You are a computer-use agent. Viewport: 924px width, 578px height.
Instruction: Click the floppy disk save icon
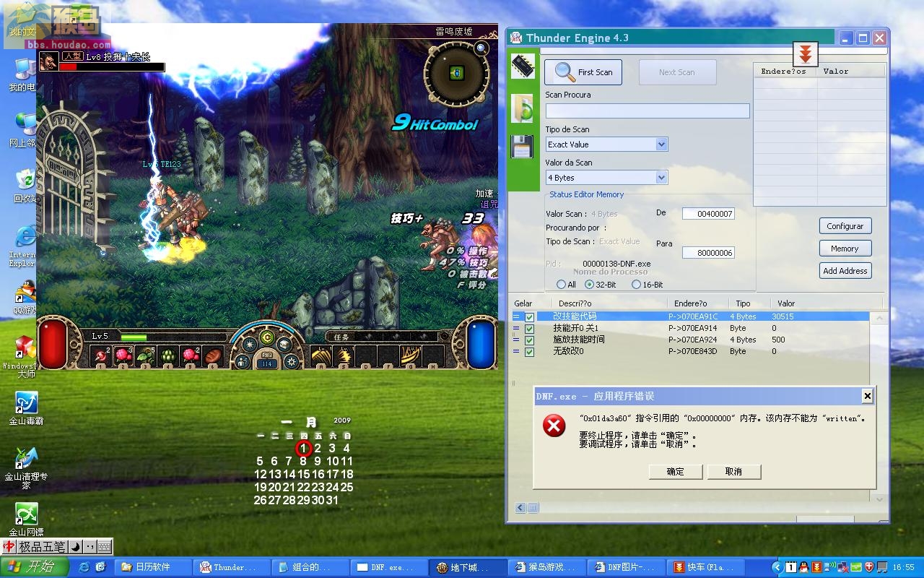tap(522, 147)
